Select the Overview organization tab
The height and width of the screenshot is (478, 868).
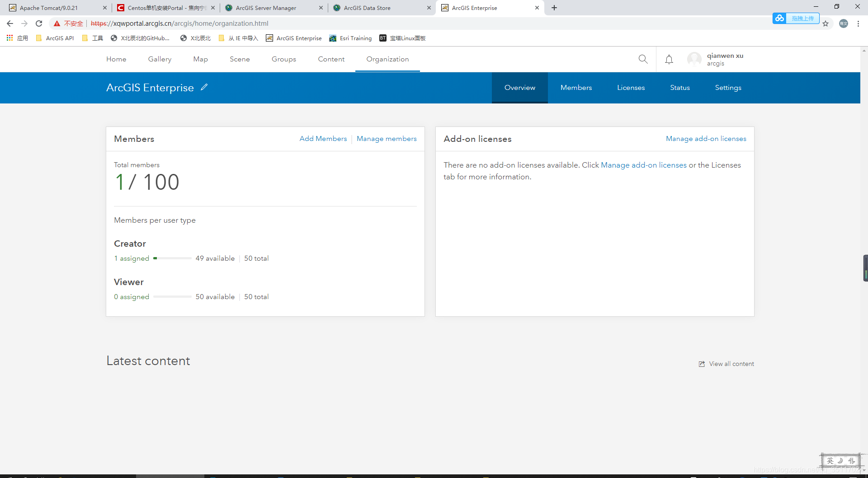point(520,88)
